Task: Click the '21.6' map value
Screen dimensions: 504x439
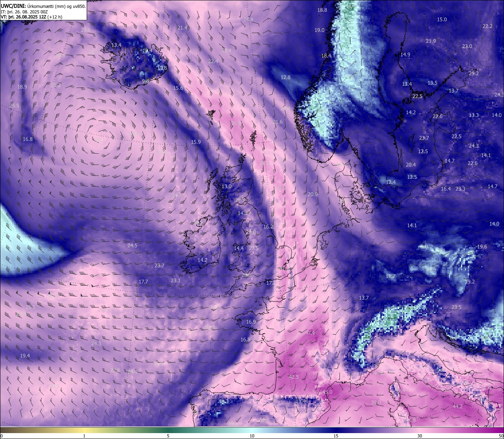Action: [278, 122]
